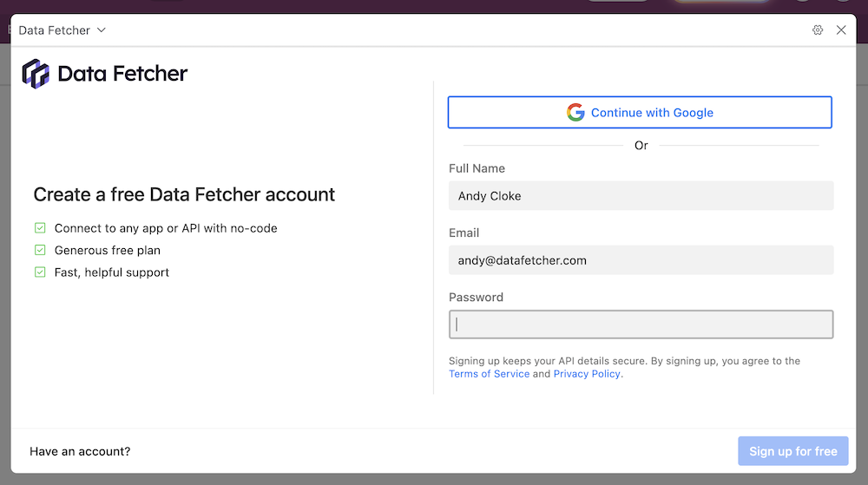Click 'Generous free plan' text

point(108,250)
